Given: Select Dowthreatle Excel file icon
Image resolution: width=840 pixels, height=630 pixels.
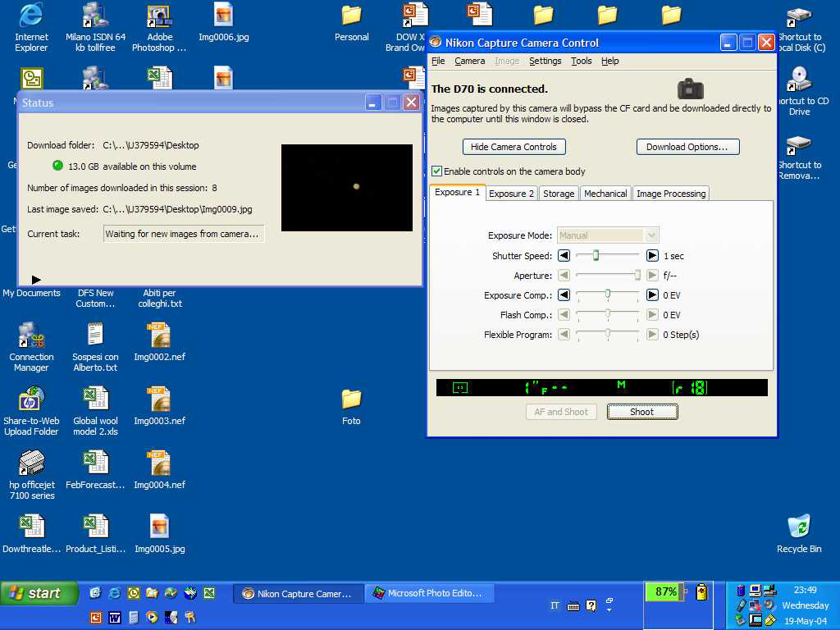Looking at the screenshot, I should (x=31, y=533).
